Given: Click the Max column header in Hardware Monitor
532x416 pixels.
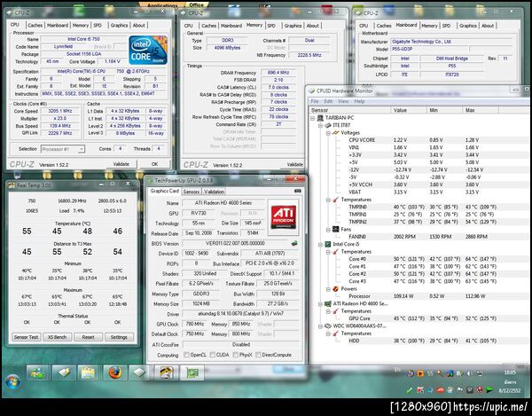Looking at the screenshot, I should click(480, 110).
